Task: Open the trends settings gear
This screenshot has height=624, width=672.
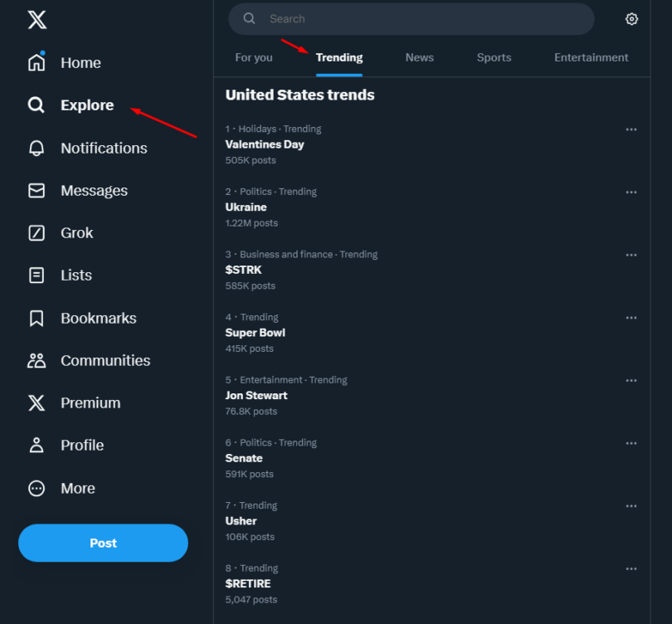Action: pyautogui.click(x=631, y=18)
